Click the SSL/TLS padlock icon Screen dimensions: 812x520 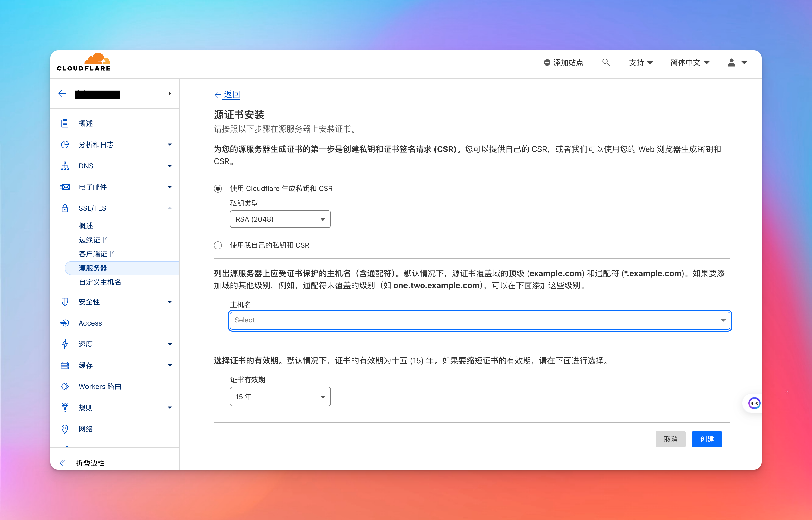click(x=65, y=208)
